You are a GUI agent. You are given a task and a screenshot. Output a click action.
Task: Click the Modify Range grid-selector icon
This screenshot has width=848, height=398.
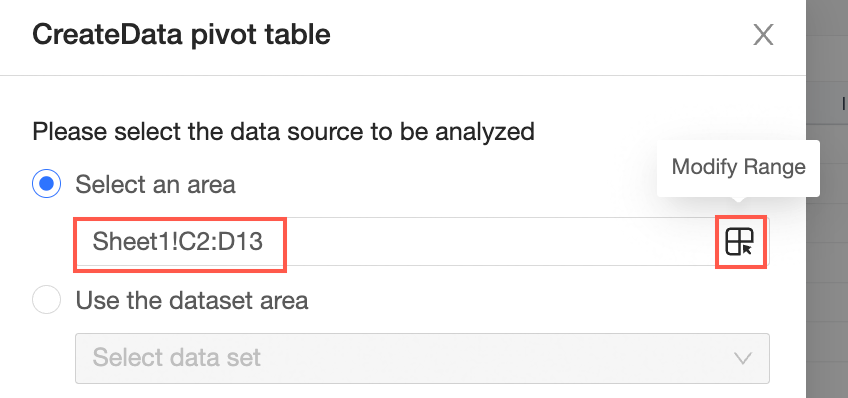739,241
